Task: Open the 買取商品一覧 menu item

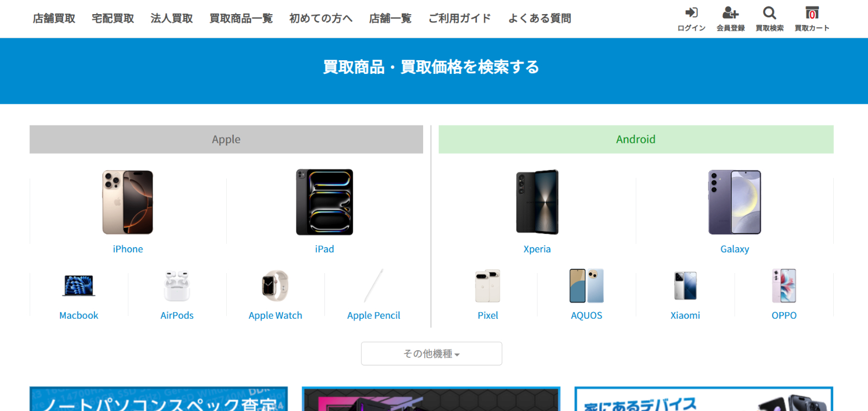Action: pyautogui.click(x=241, y=18)
